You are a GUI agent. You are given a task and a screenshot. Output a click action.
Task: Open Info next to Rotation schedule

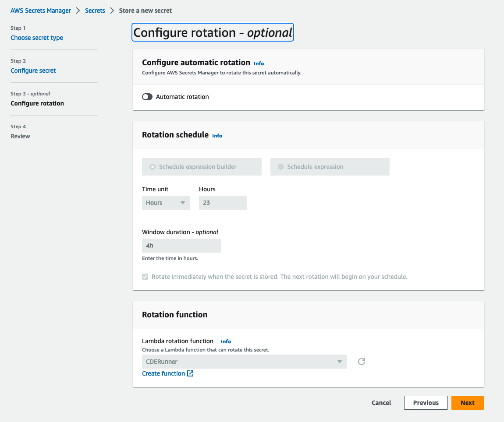click(x=217, y=136)
